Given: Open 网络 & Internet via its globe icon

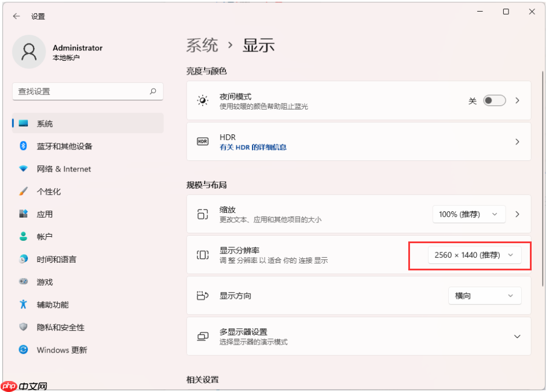Looking at the screenshot, I should (23, 169).
